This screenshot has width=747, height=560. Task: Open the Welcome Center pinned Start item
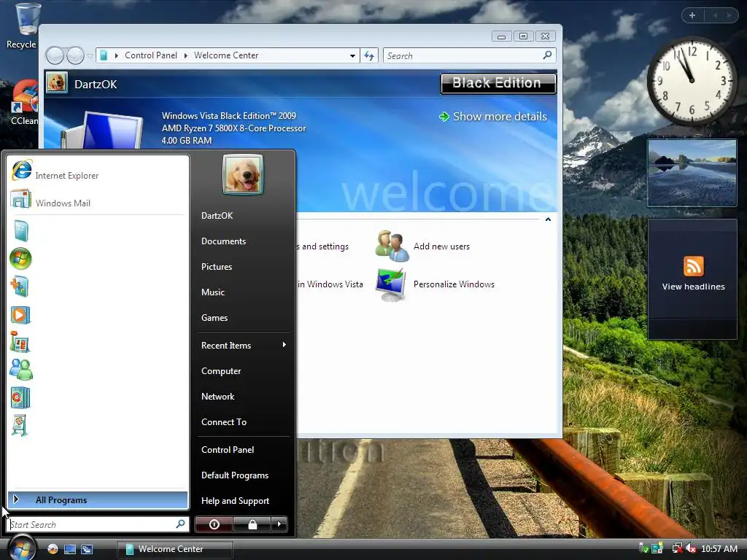click(20, 231)
